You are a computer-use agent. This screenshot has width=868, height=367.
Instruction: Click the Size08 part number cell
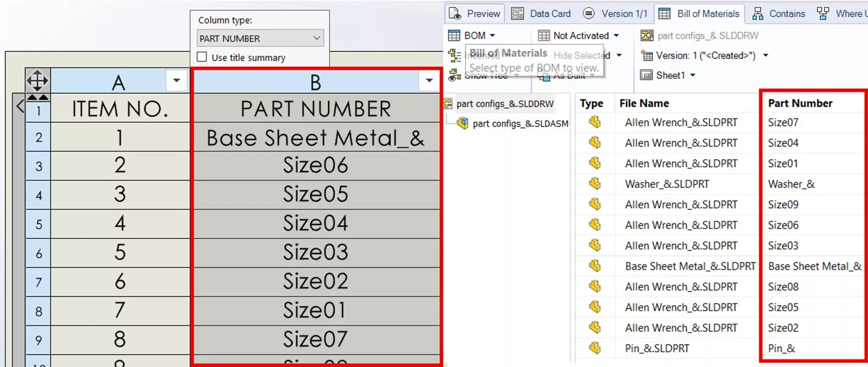(783, 287)
